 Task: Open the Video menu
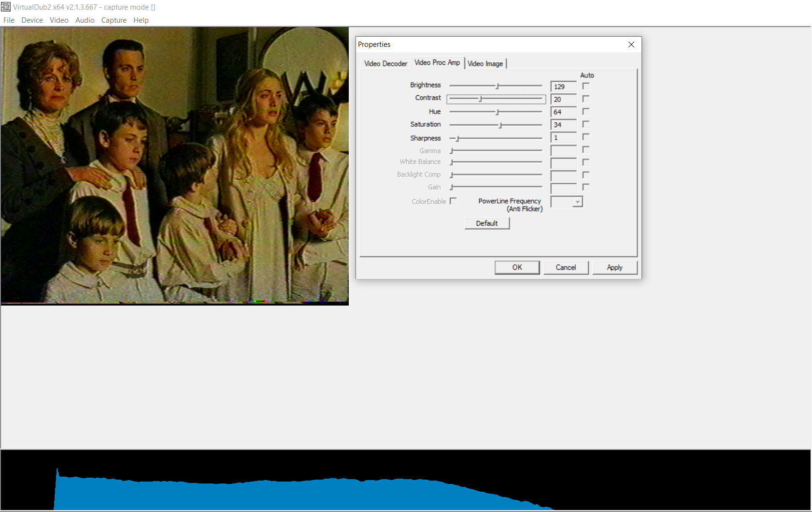[59, 20]
